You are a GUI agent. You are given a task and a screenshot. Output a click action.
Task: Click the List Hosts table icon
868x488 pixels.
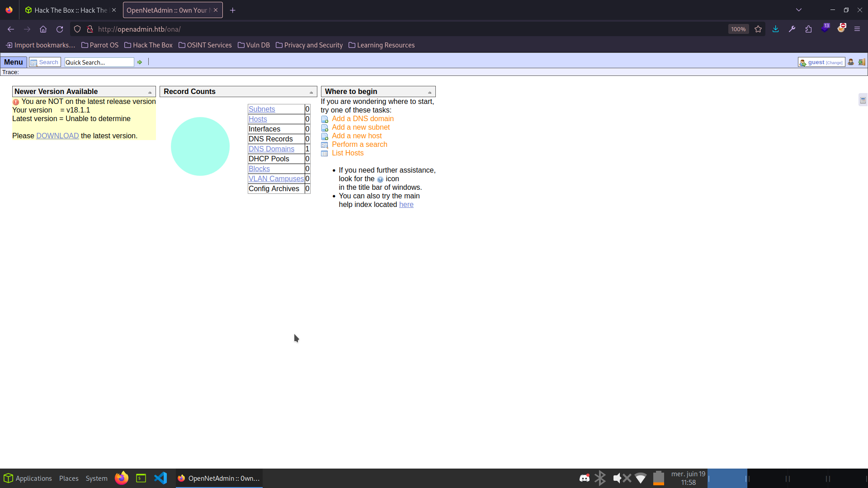(x=325, y=153)
